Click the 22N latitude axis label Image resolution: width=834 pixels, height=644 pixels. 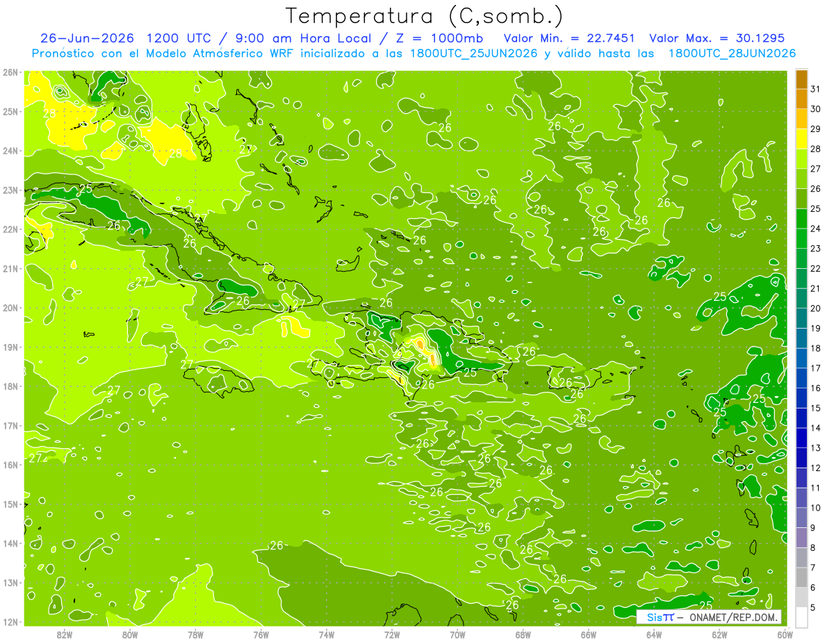pos(10,229)
